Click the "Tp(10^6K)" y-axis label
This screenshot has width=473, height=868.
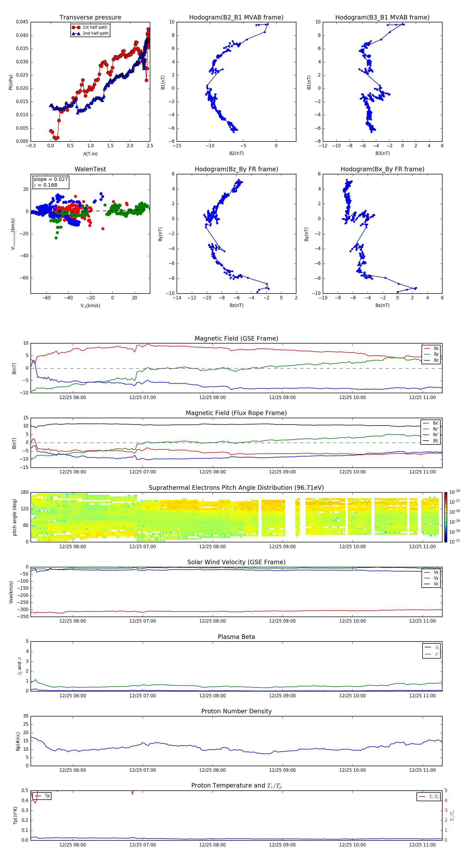point(15,815)
